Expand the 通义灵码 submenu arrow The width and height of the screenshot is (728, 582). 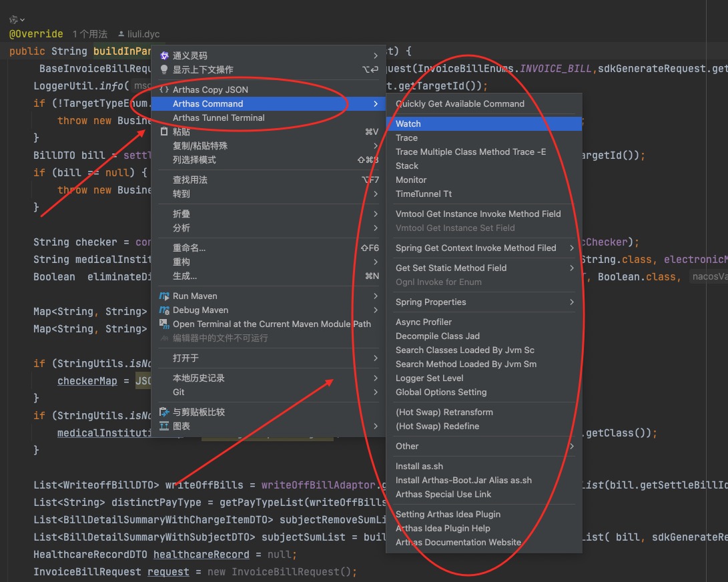[376, 56]
